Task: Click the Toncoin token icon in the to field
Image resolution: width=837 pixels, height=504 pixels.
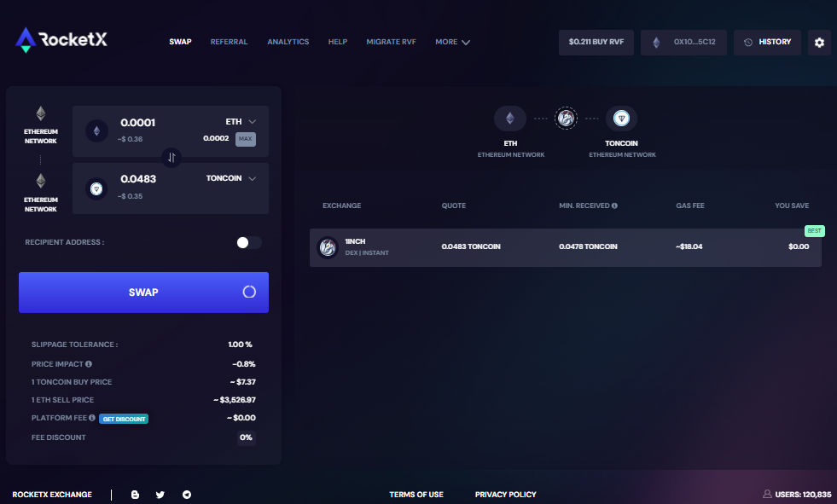Action: click(96, 188)
